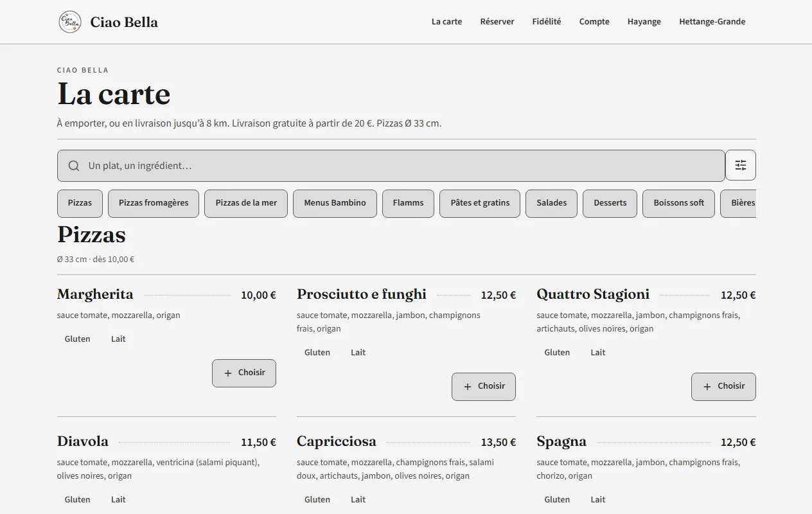Open the Compte page
The width and height of the screenshot is (812, 514).
tap(594, 21)
